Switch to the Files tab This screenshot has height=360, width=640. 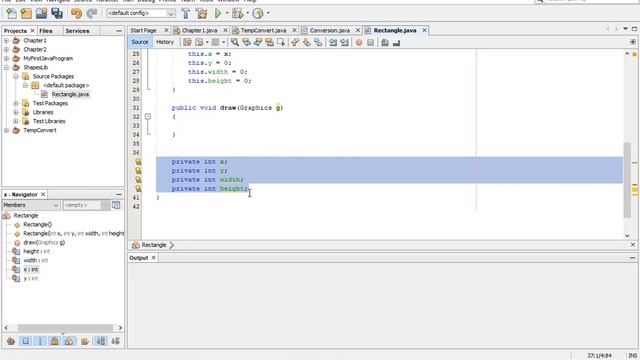click(46, 31)
